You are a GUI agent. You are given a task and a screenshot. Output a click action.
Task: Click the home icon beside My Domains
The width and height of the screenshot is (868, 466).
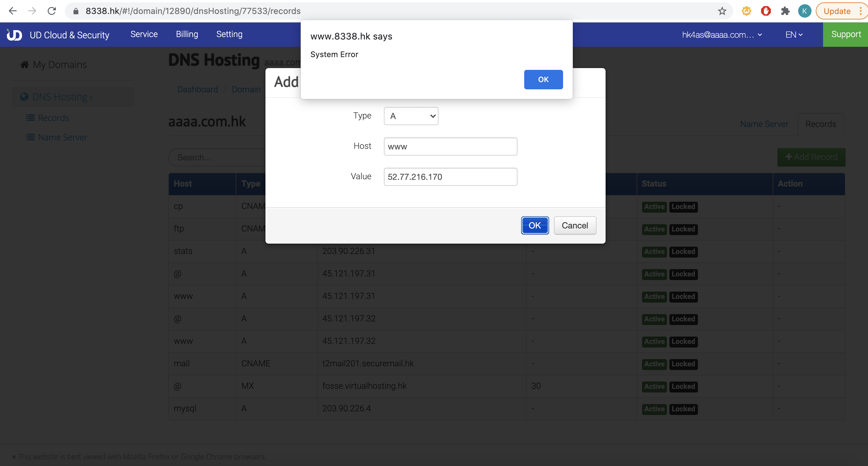point(25,64)
